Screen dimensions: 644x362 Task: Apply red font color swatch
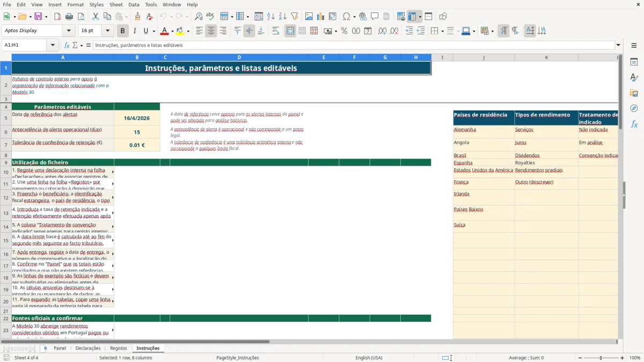pos(164,31)
